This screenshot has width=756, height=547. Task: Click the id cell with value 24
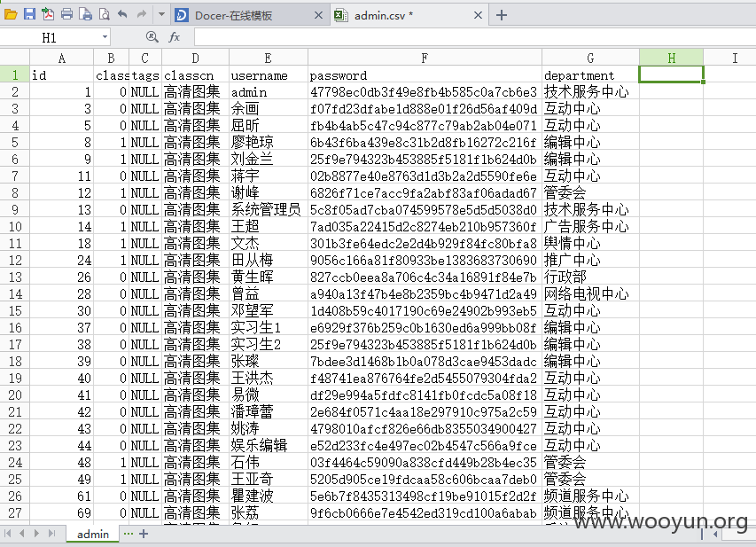tap(62, 261)
